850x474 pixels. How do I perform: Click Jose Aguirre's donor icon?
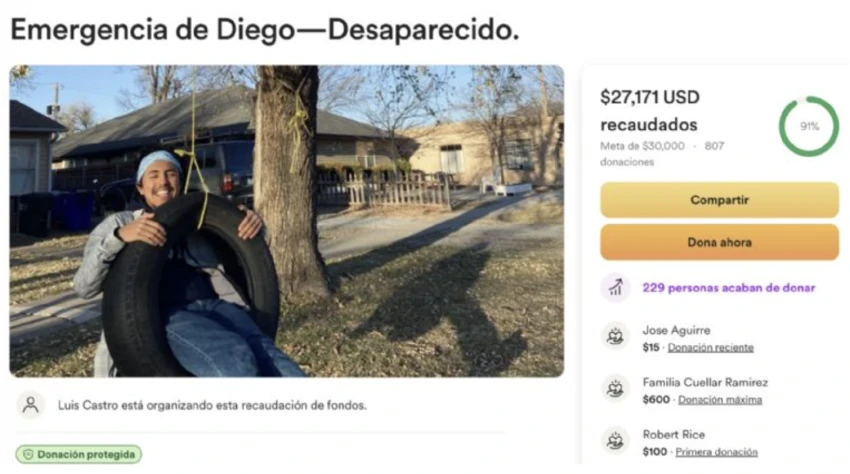(x=615, y=337)
